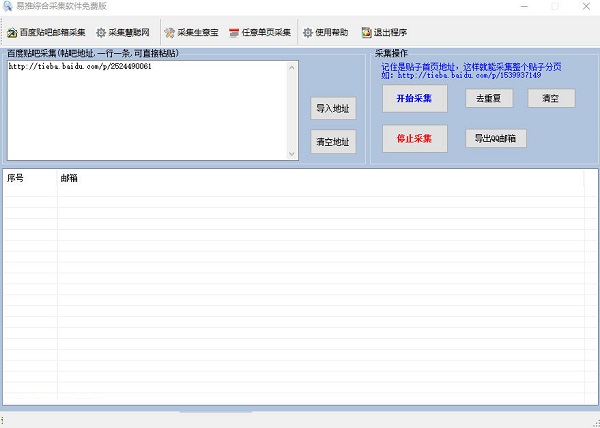Click the 使用帮助 gear icon

[308, 32]
